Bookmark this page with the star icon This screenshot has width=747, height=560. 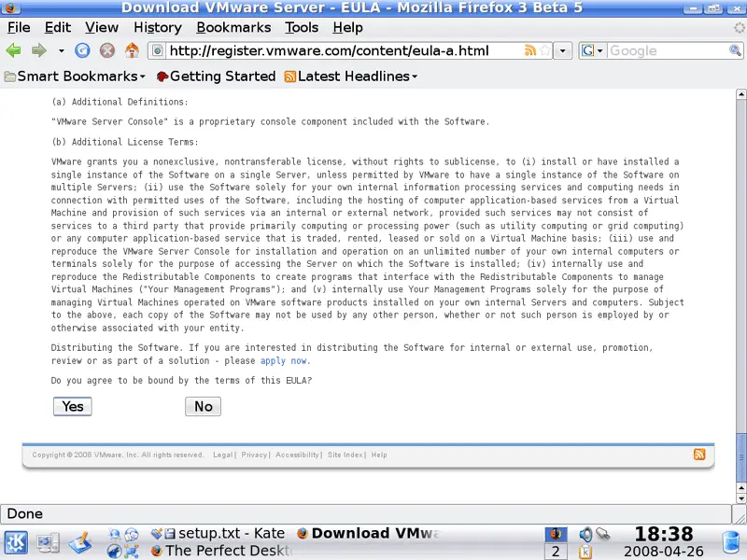point(545,50)
